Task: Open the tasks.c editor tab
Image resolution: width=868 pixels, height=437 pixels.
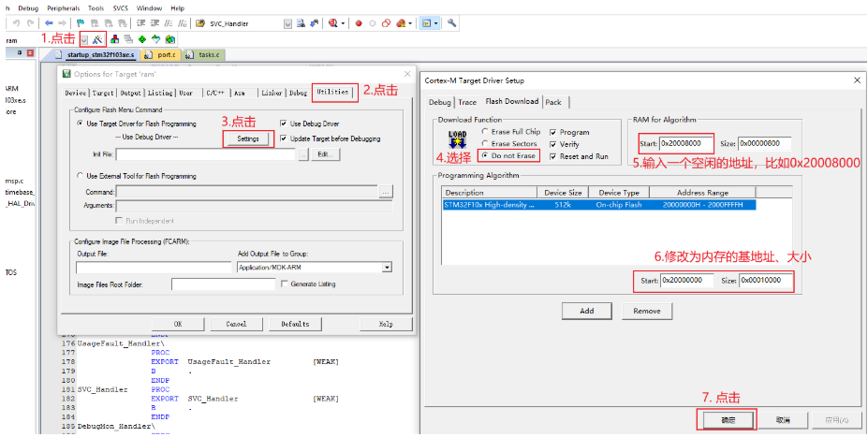Action: point(204,55)
